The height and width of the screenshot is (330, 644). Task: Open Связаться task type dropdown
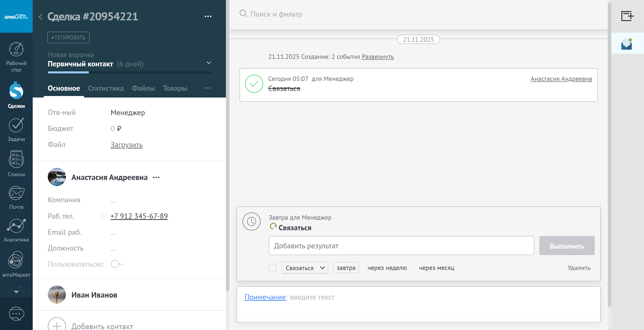pos(305,268)
